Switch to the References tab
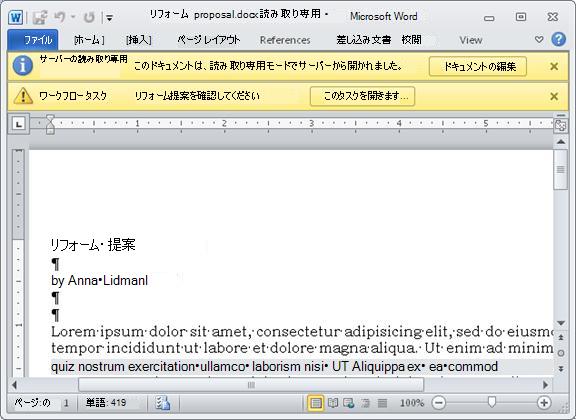576x420 pixels. 285,40
